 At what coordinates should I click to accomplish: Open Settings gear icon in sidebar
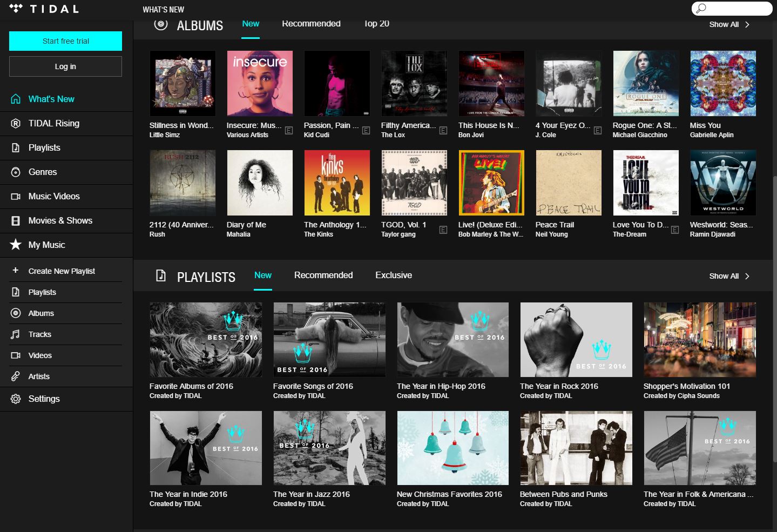point(16,399)
